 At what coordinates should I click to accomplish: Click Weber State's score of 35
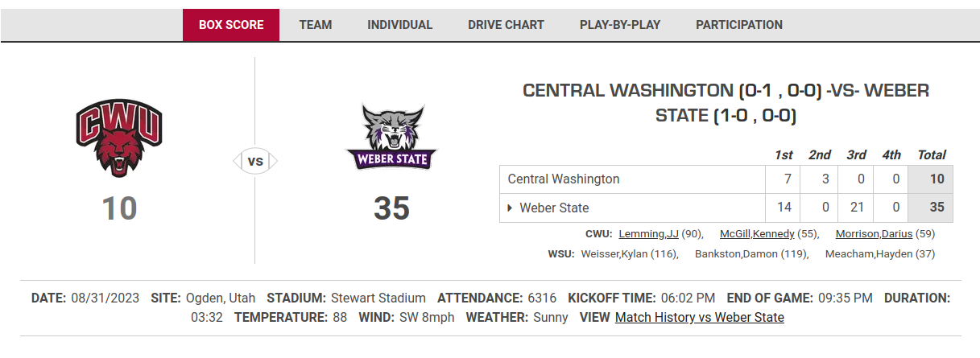tap(391, 208)
